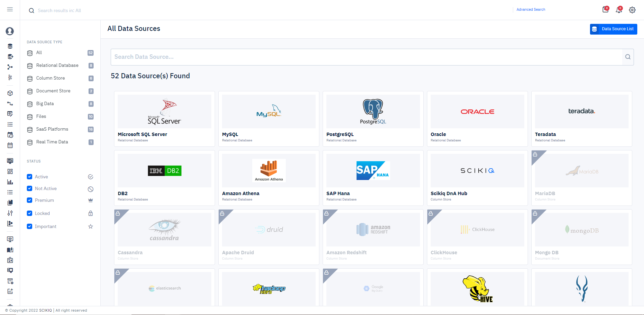Select the Amazon Athena data source card
The height and width of the screenshot is (315, 644).
pos(269,178)
